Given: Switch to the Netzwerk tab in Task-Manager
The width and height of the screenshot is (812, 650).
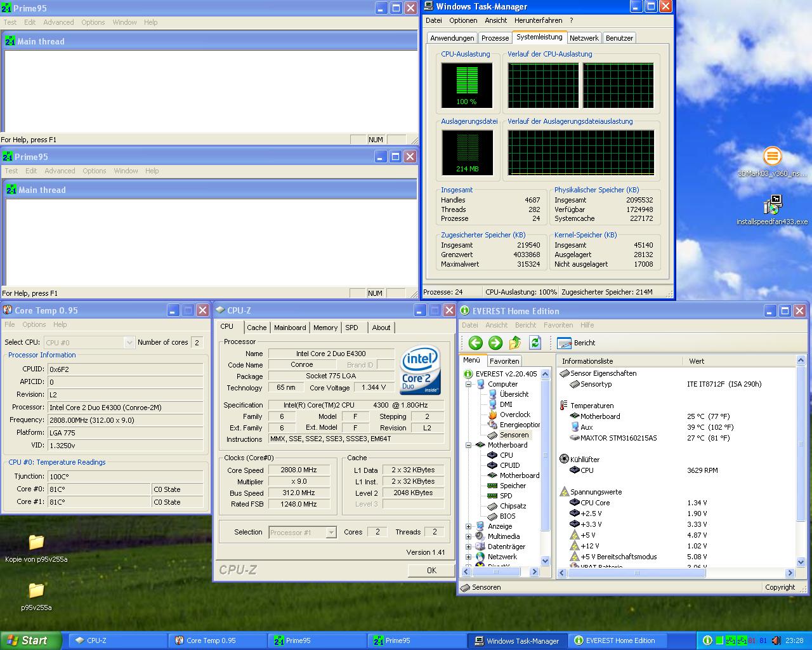Looking at the screenshot, I should point(584,38).
